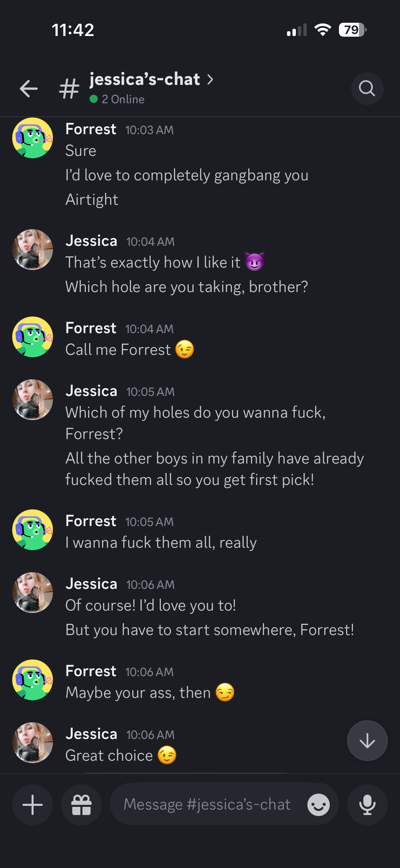400x868 pixels.
Task: Open Forrest's avatar at 10:05 AM
Action: pyautogui.click(x=33, y=529)
